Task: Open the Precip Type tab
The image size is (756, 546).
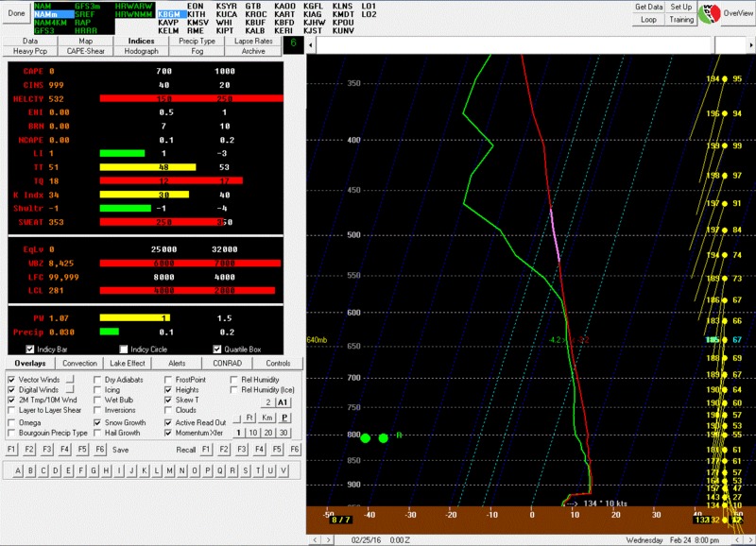Action: coord(198,41)
